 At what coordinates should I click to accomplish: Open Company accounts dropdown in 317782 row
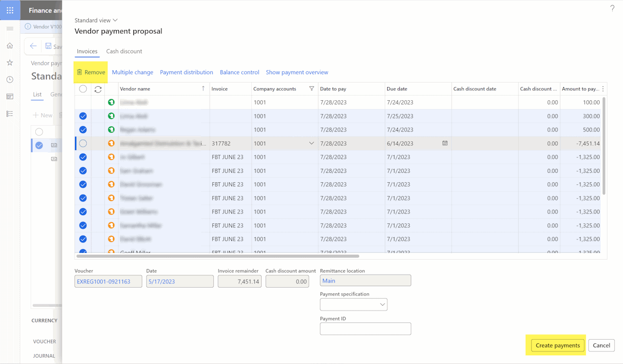click(311, 143)
